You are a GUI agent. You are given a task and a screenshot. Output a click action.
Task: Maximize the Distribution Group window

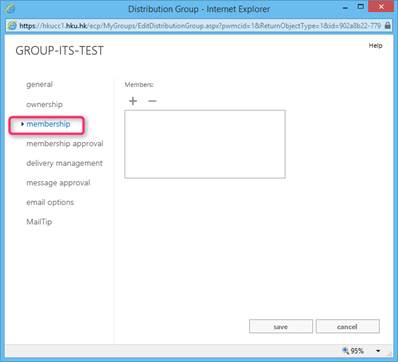click(360, 7)
